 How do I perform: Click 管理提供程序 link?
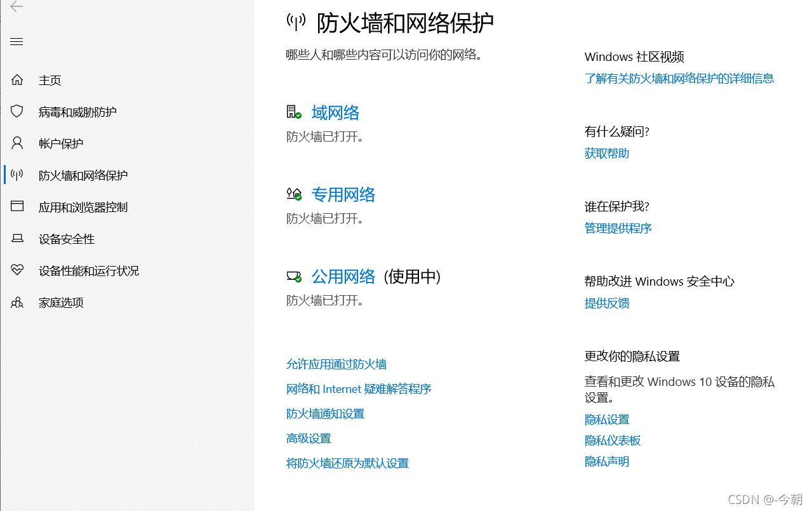click(618, 228)
